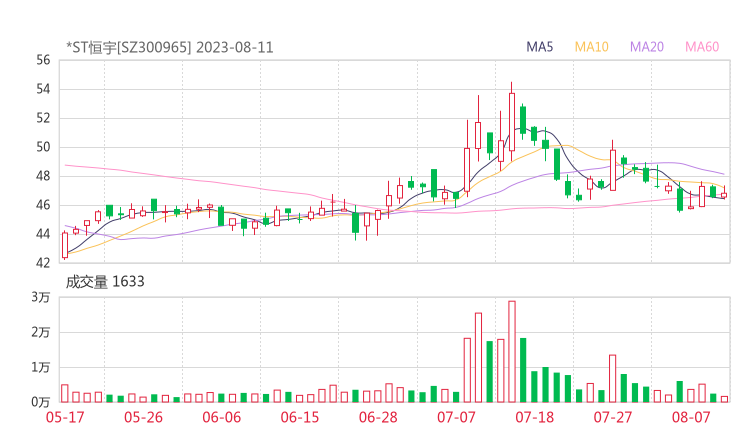This screenshot has height=440, width=740.
Task: Click the 05-26 date axis label
Action: tap(143, 417)
